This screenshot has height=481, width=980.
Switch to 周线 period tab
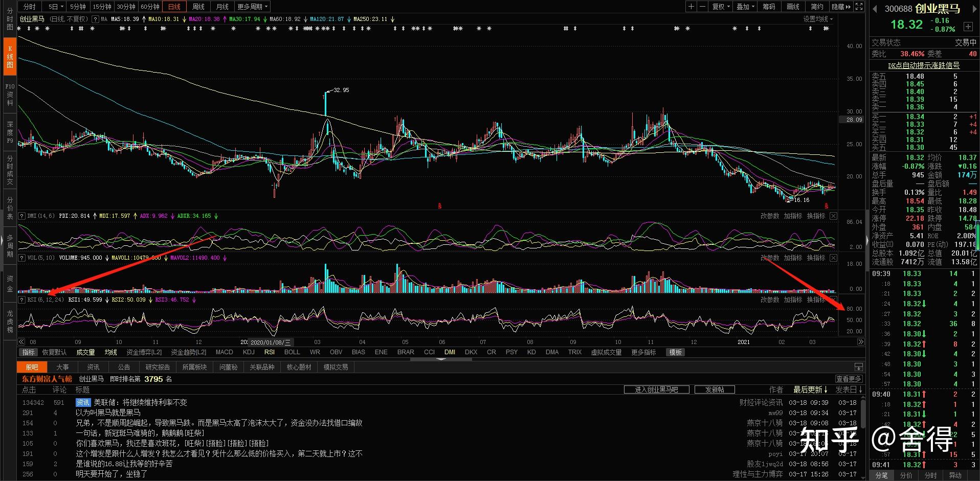coord(198,7)
